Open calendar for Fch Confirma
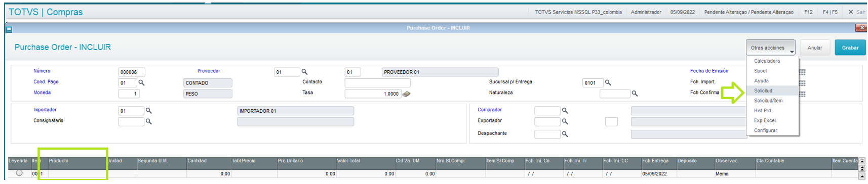The height and width of the screenshot is (184, 868). (x=802, y=94)
